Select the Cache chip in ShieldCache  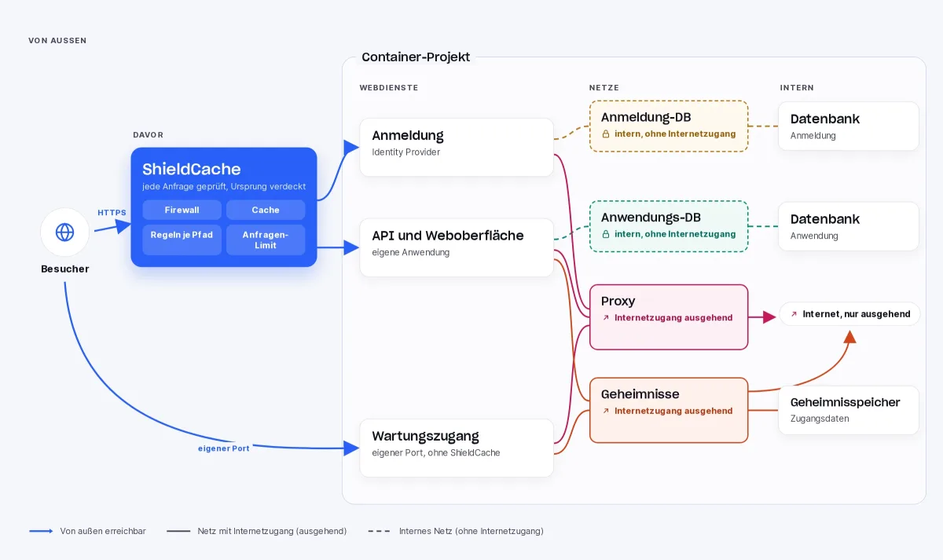266,210
